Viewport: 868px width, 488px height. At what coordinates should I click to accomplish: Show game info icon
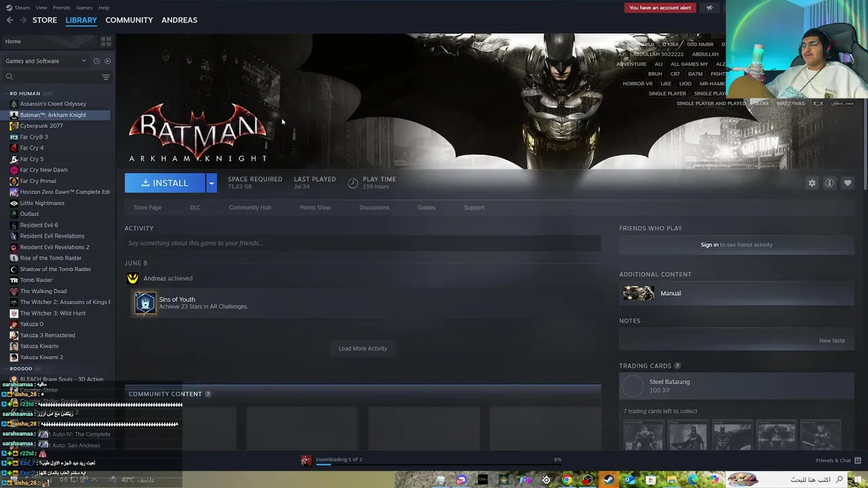[x=829, y=183]
